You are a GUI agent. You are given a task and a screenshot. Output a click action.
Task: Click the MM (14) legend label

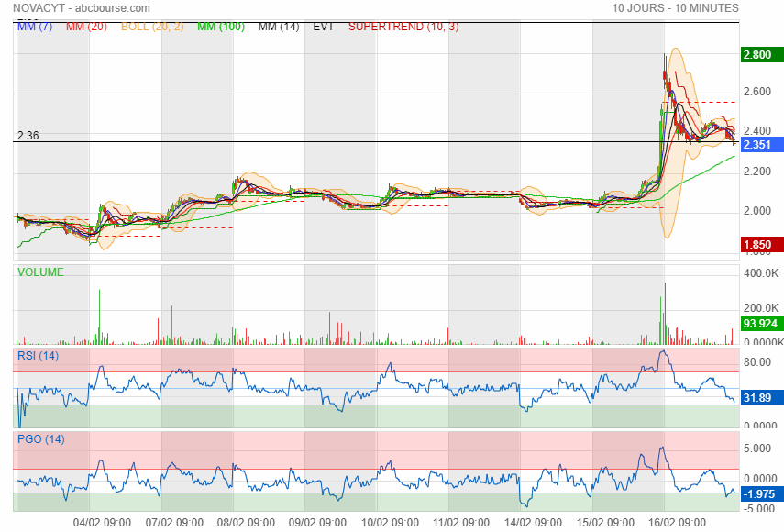[x=279, y=27]
